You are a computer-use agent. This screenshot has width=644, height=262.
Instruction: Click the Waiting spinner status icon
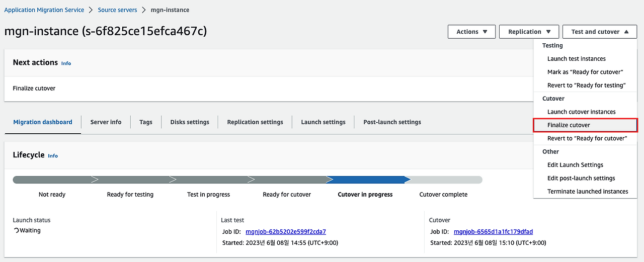click(x=16, y=231)
